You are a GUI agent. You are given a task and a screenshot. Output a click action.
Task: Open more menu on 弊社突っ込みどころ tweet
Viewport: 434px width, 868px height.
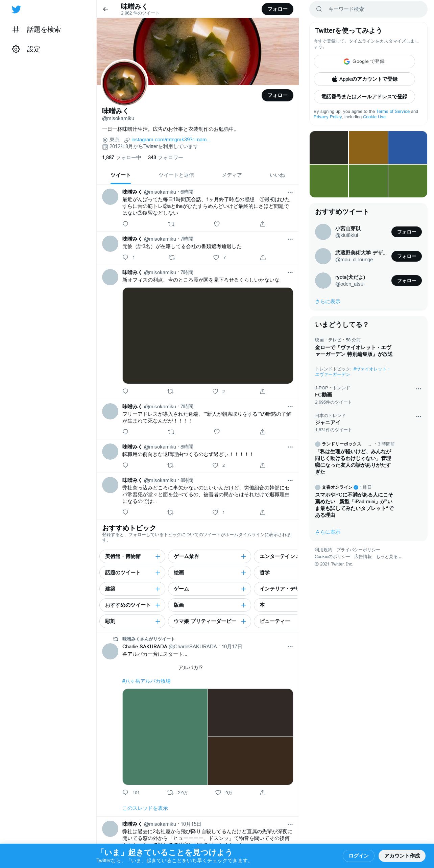coord(290,480)
